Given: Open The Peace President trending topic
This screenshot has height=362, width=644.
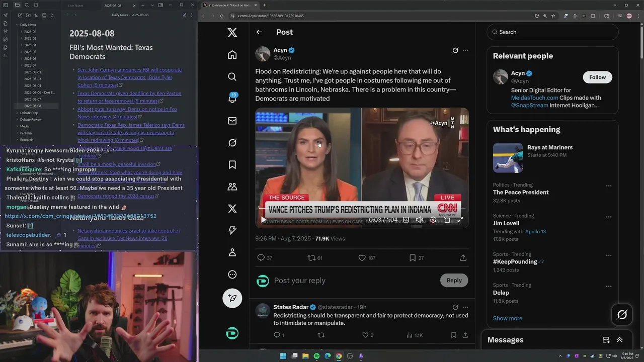Looking at the screenshot, I should [x=521, y=192].
